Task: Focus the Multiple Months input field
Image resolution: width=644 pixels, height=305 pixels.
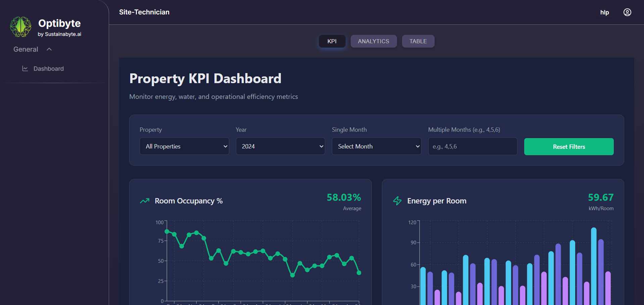Action: tap(472, 146)
